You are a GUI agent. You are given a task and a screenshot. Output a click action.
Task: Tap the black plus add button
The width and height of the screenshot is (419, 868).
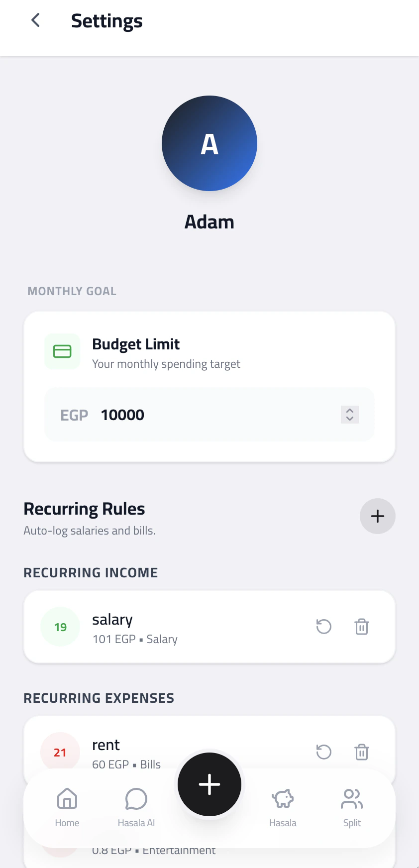click(209, 784)
